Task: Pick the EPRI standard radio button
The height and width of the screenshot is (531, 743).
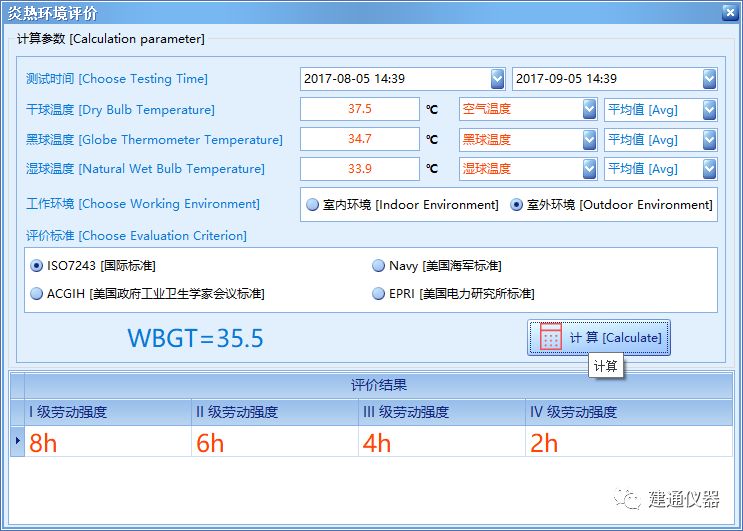Action: coord(378,294)
